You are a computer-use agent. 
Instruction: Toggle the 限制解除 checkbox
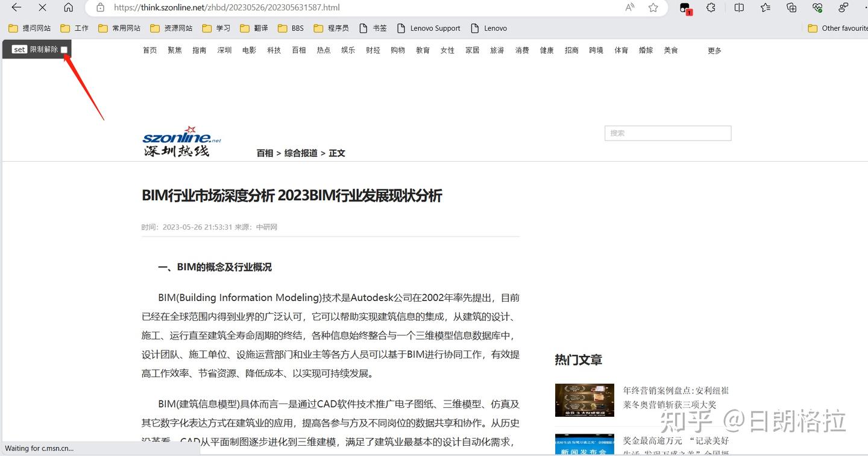pyautogui.click(x=64, y=49)
